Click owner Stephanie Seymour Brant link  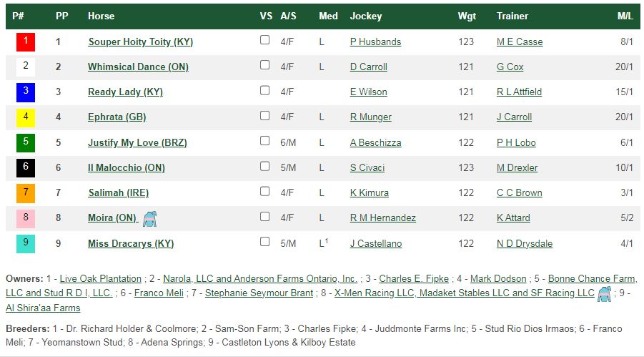point(259,293)
